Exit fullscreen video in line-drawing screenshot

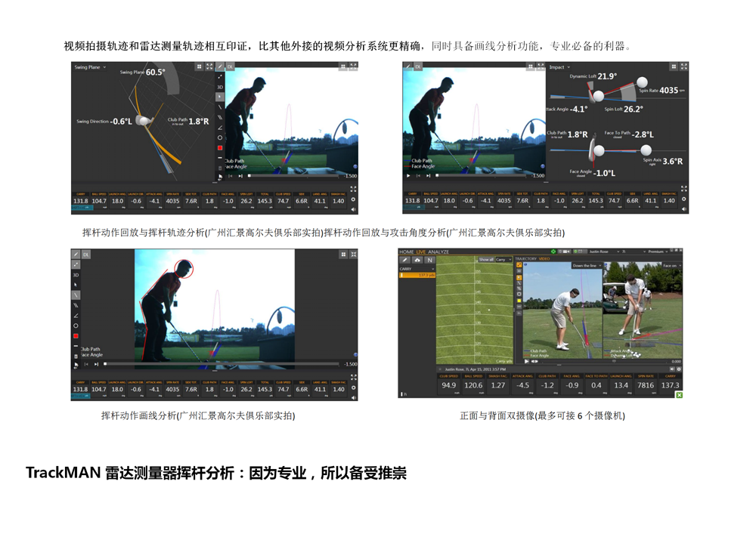point(353,255)
